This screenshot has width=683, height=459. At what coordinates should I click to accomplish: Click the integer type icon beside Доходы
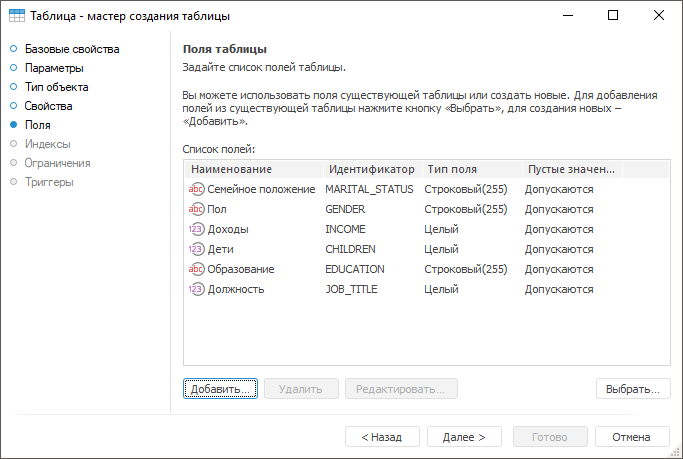(196, 229)
